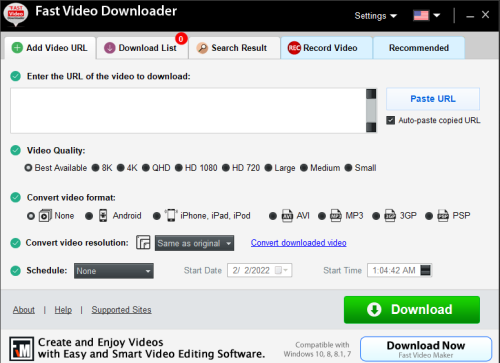500x363 pixels.
Task: Click the US flag language icon
Action: click(421, 15)
